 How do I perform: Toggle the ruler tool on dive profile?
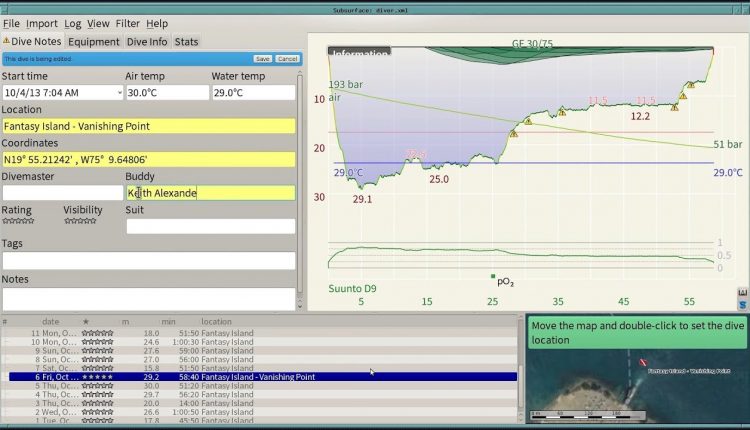click(742, 292)
